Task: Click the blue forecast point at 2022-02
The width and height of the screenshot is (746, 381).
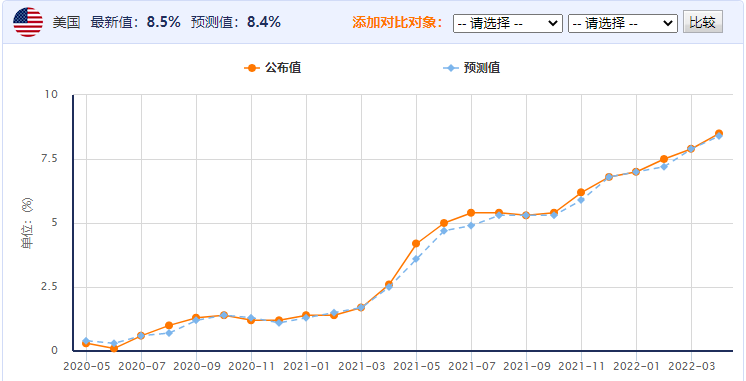Action: pyautogui.click(x=664, y=166)
